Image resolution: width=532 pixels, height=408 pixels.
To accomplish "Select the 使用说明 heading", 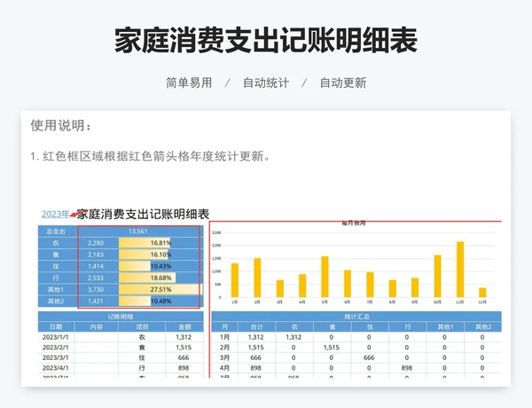I will click(x=61, y=125).
